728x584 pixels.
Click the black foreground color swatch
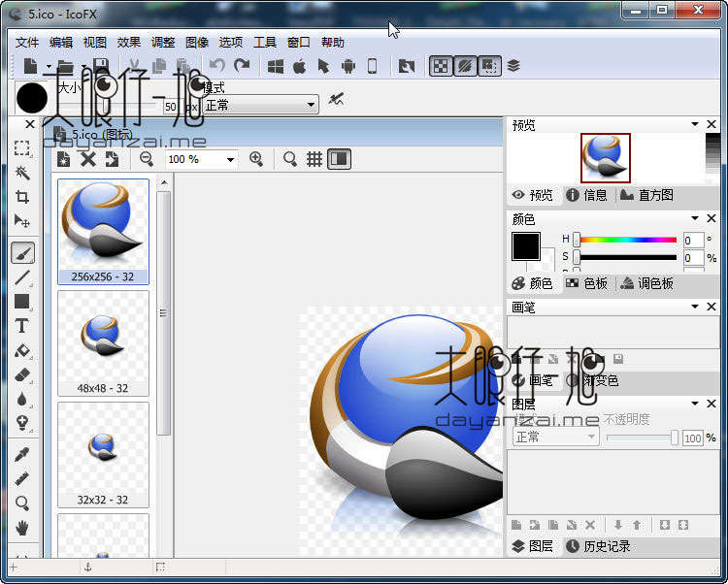pos(526,246)
